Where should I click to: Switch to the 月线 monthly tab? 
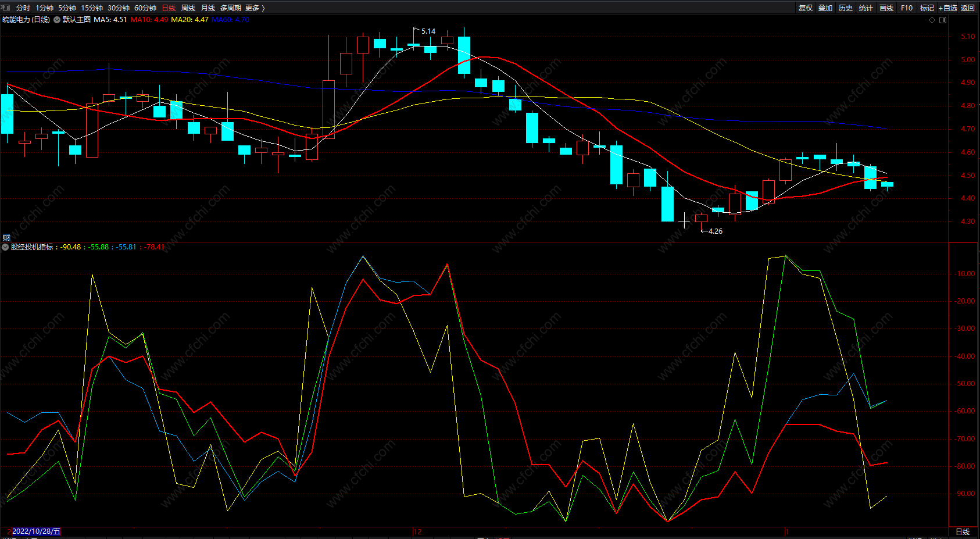pyautogui.click(x=208, y=8)
